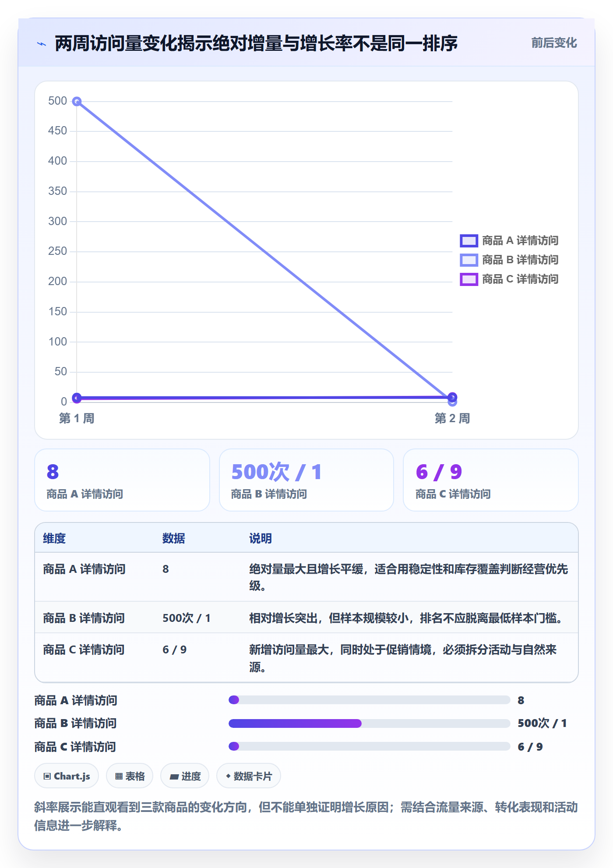Screen dimensions: 613x868
Task: Click the table cell value 500次 / 1
Action: pos(187,618)
